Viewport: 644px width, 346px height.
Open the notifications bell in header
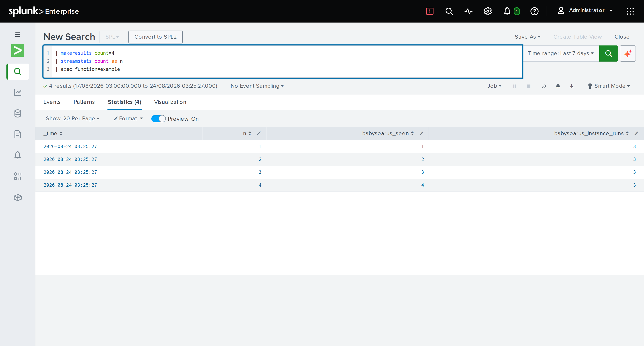click(507, 11)
